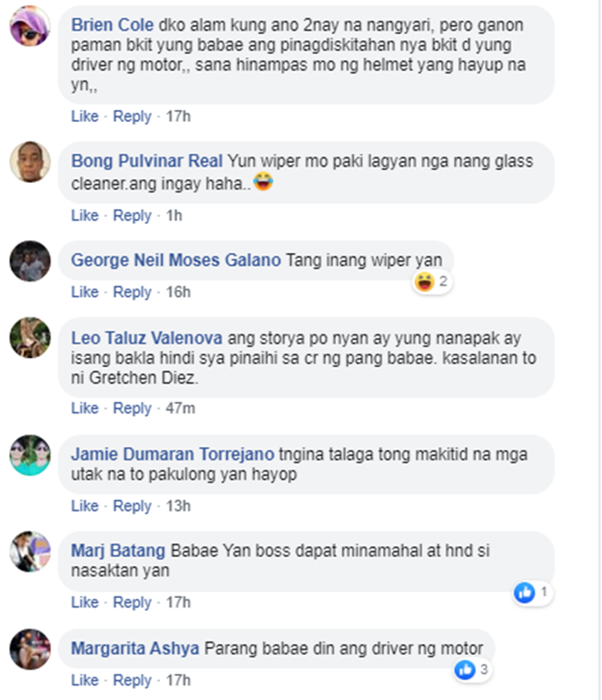Reply to Marj Batang's comment
Image resolution: width=602 pixels, height=700 pixels.
pos(132,603)
